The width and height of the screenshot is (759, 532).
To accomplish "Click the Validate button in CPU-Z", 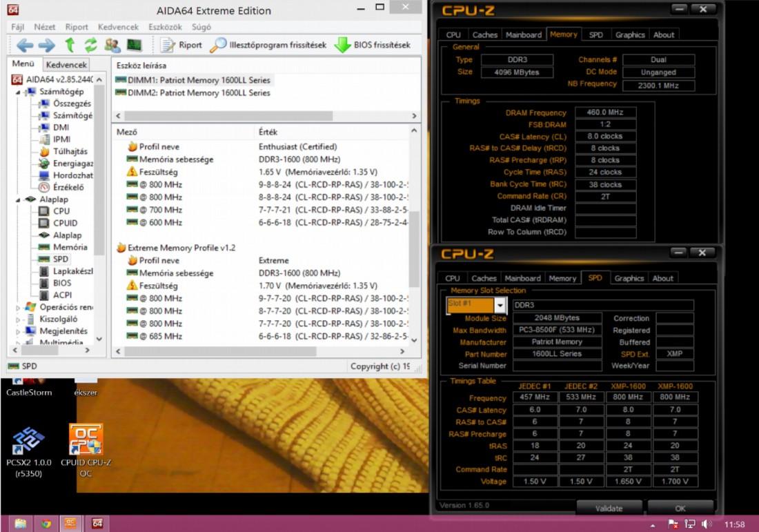I will 609,509.
